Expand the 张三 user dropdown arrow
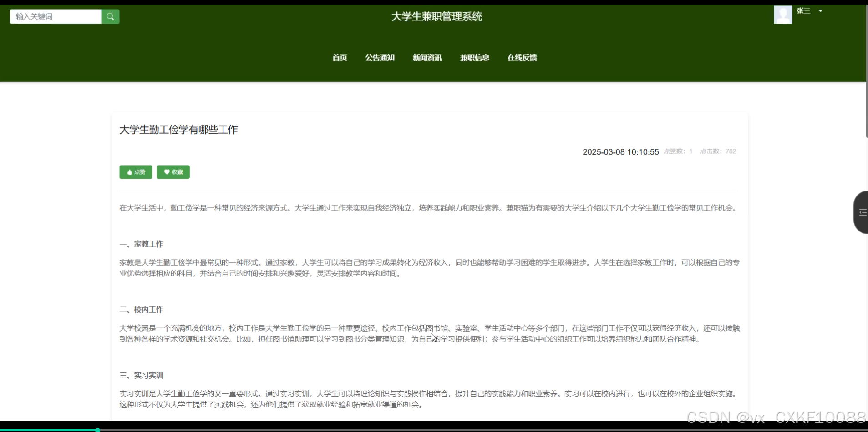The height and width of the screenshot is (432, 868). click(x=820, y=11)
